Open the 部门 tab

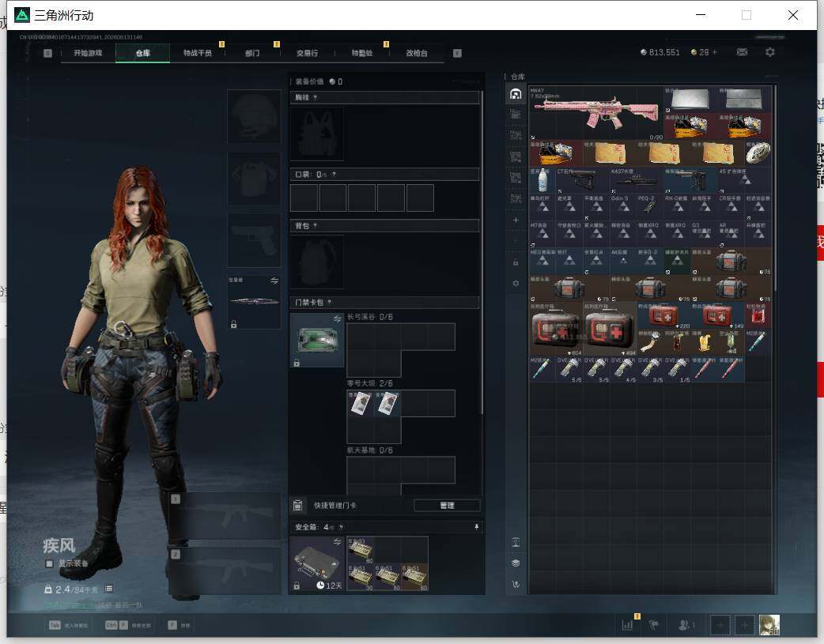[252, 53]
